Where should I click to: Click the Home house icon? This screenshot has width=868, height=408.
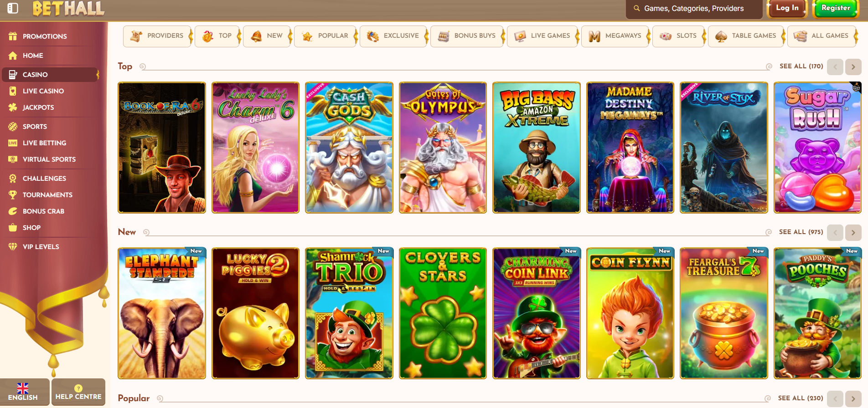click(x=13, y=56)
